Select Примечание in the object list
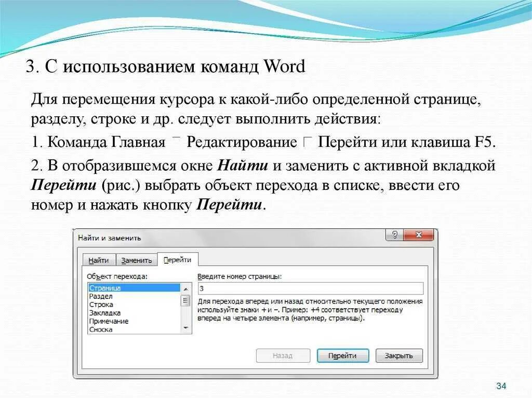Viewport: 532px width, 398px height. click(x=135, y=321)
